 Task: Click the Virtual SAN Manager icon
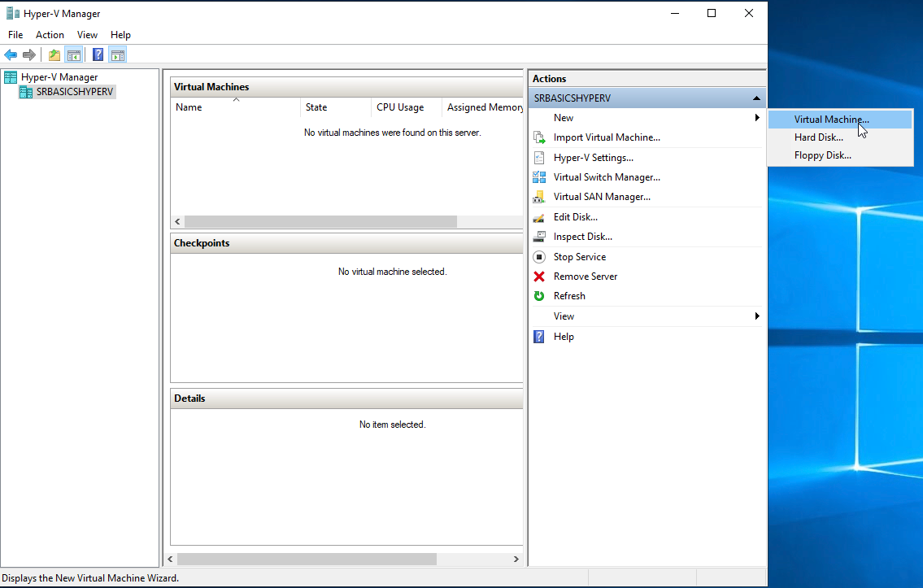point(539,197)
